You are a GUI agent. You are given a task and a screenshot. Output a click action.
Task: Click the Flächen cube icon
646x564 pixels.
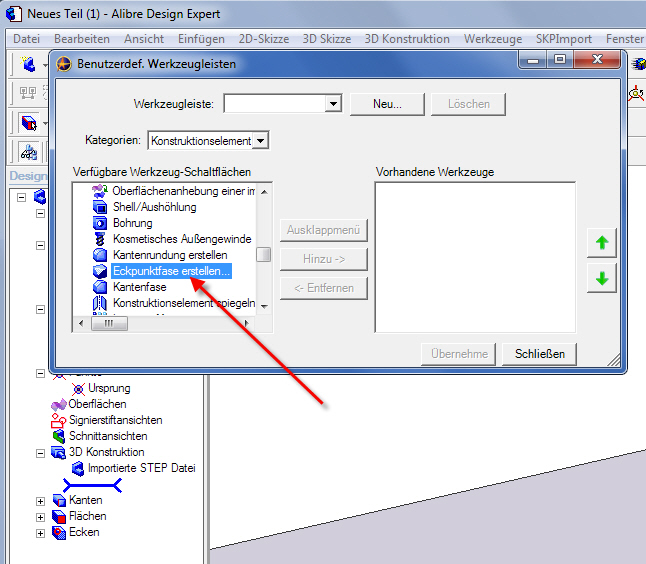coord(59,517)
